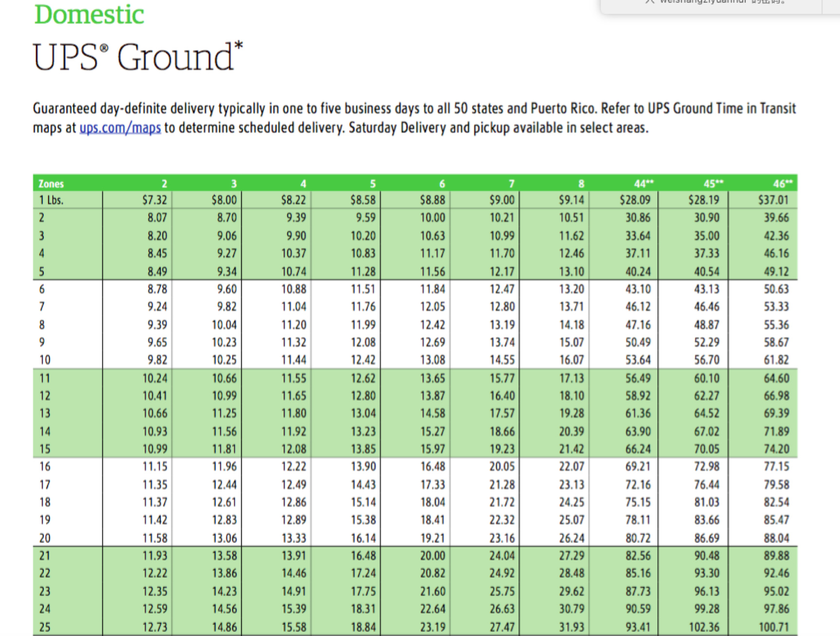
Task: Open the ups.com/maps hyperlink
Action: point(120,128)
